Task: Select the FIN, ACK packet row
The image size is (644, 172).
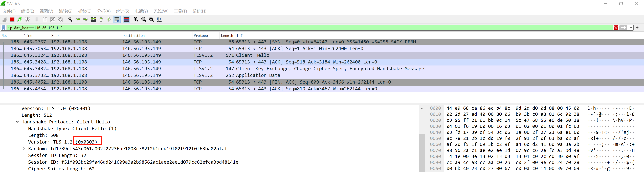Action: click(322, 82)
